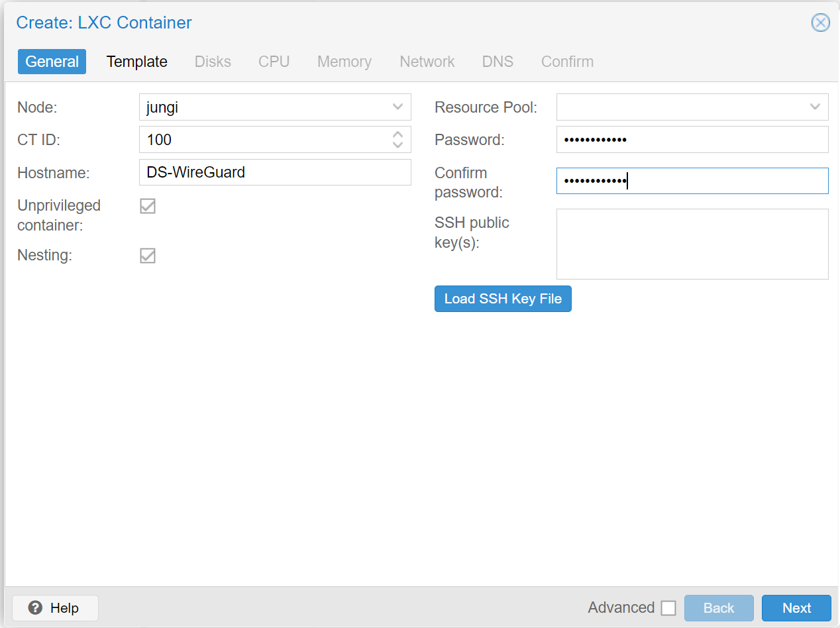Click the Load SSH Key File button
840x628 pixels.
pos(503,299)
